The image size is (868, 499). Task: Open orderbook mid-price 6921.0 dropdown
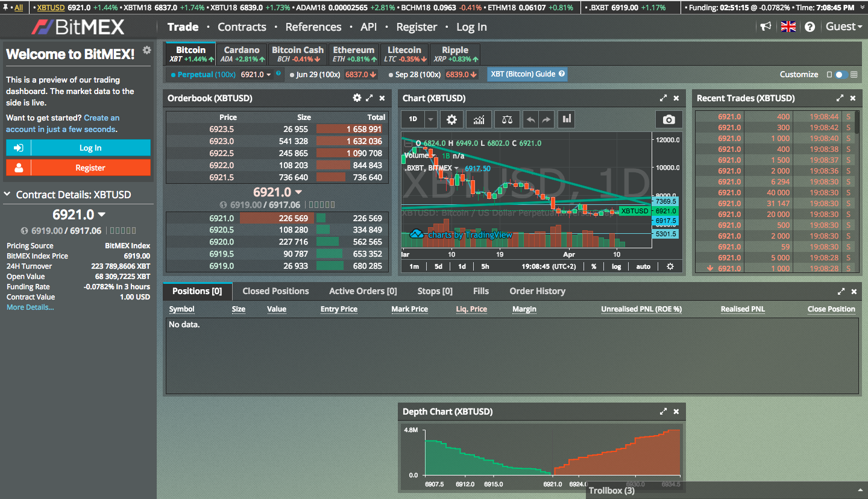pyautogui.click(x=277, y=192)
